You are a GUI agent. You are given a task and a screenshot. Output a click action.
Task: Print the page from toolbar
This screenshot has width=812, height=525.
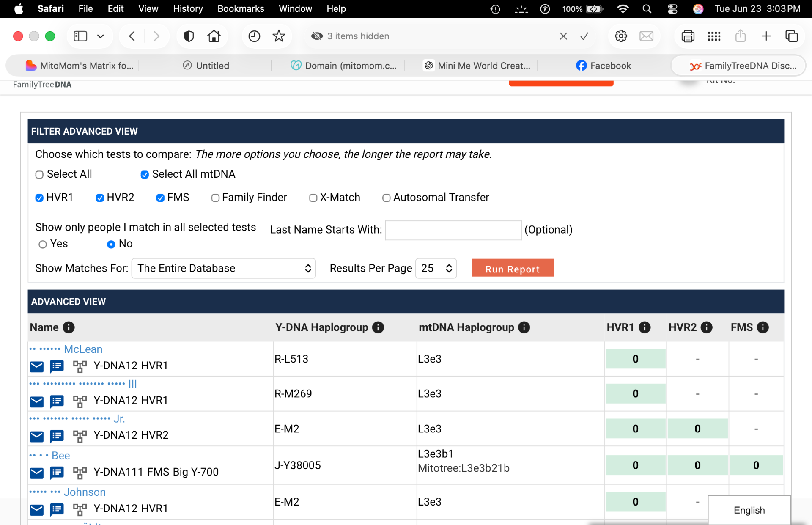coord(688,36)
